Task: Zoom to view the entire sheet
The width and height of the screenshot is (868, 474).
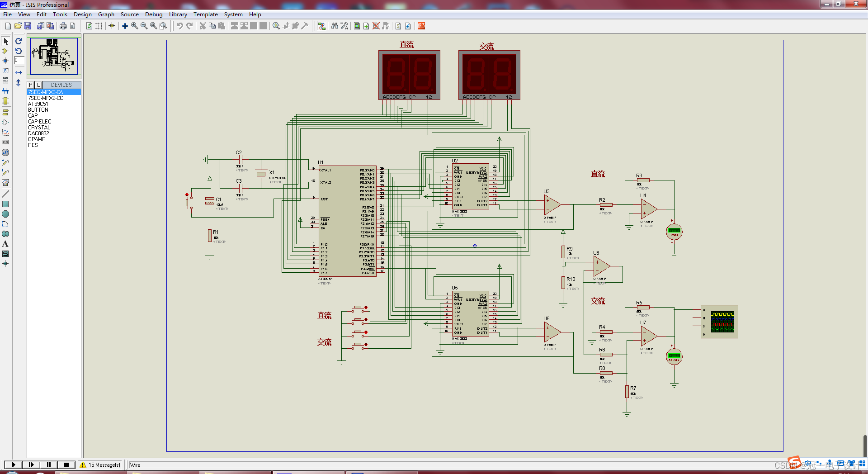Action: (x=153, y=26)
